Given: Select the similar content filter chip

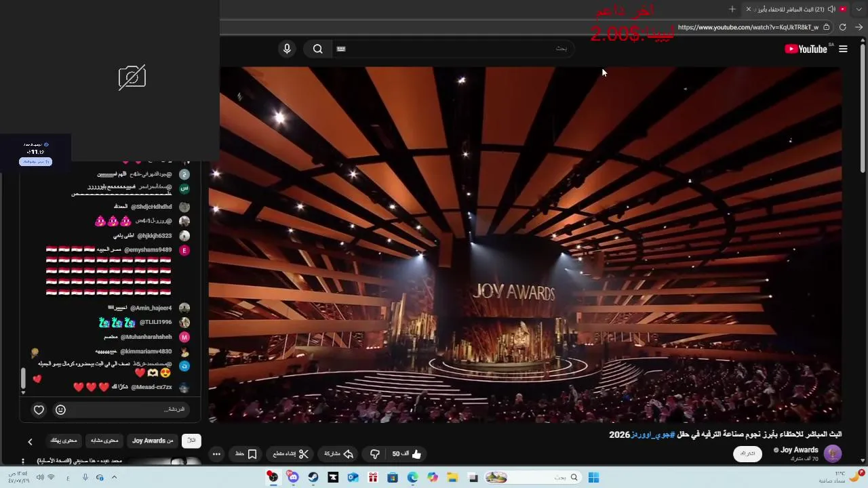Looking at the screenshot, I should [x=104, y=441].
